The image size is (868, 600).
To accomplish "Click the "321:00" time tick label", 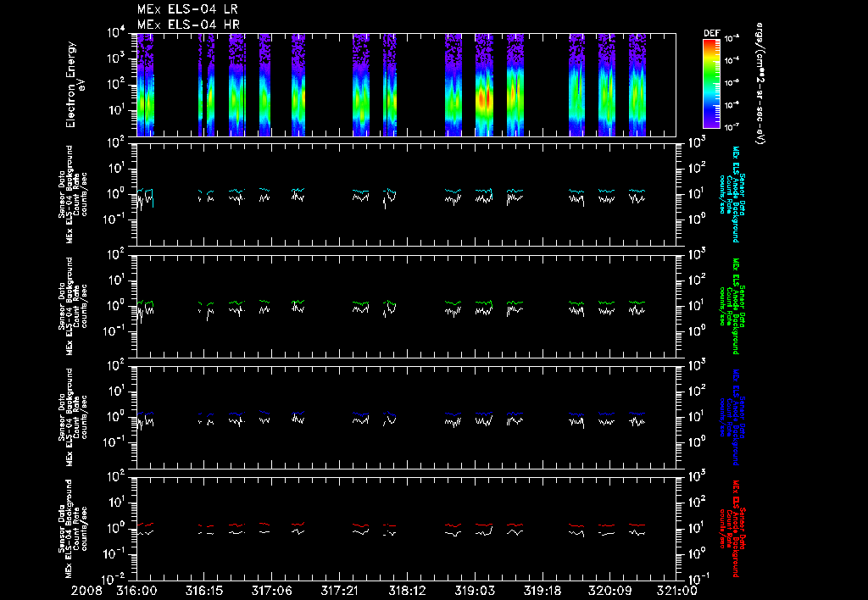I will [x=676, y=592].
